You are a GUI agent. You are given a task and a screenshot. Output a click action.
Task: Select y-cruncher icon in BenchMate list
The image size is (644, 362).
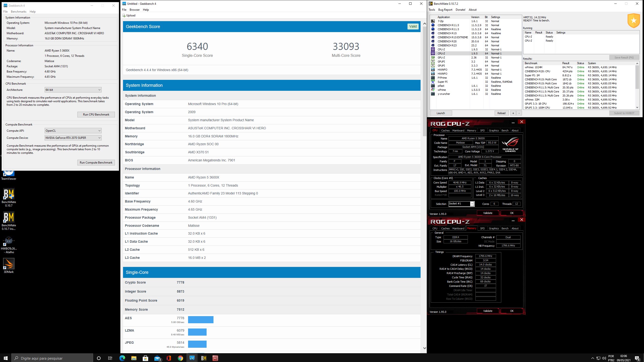tap(433, 94)
